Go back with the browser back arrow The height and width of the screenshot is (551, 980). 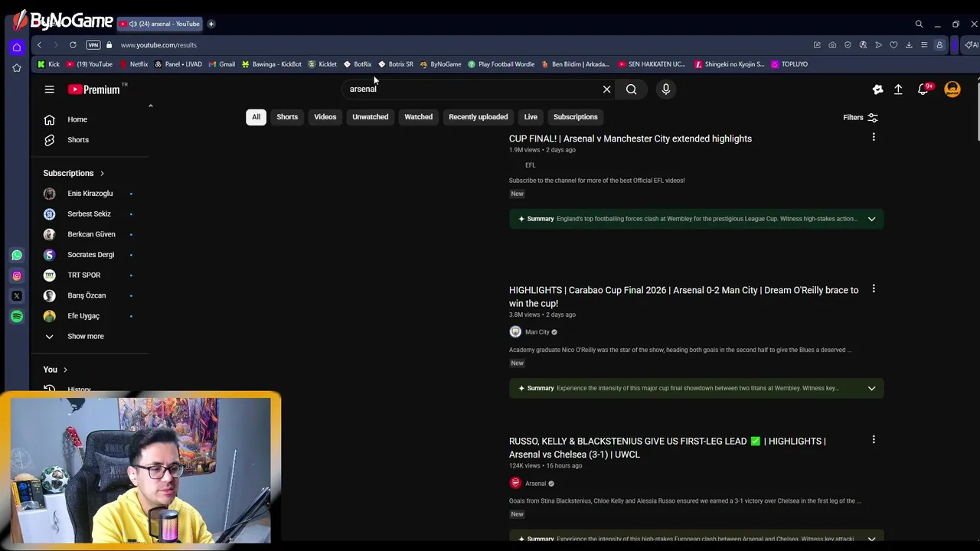[39, 45]
